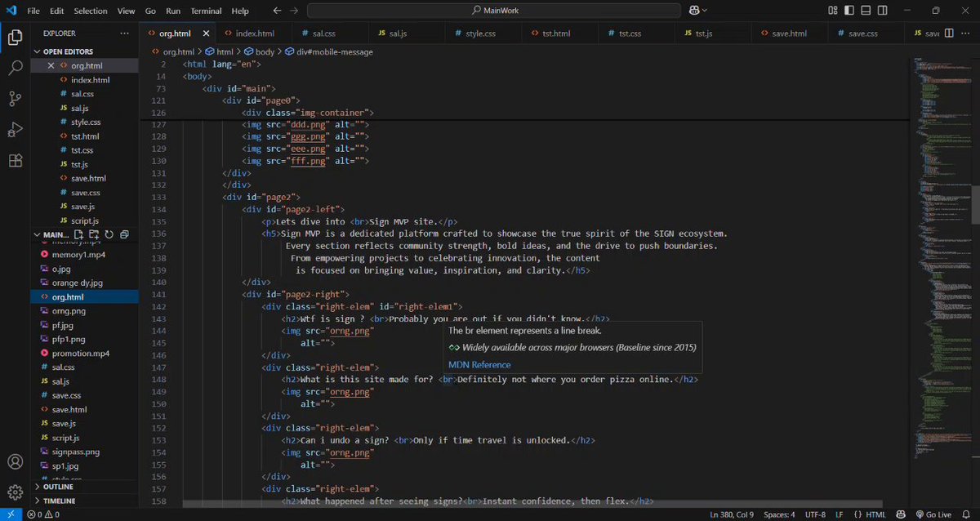The height and width of the screenshot is (521, 980).
Task: Open signpass.png in the file tree
Action: pyautogui.click(x=84, y=452)
